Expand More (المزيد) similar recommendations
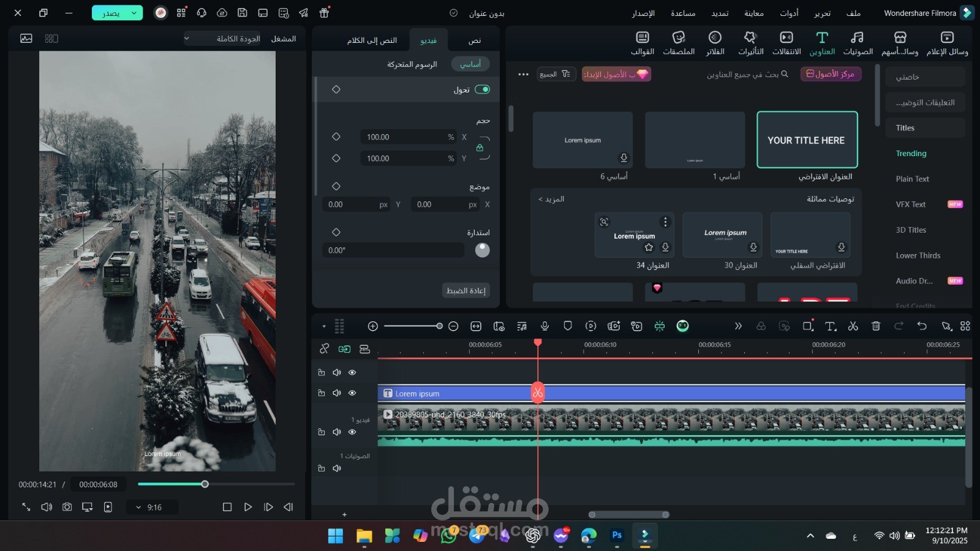Image resolution: width=980 pixels, height=551 pixels. [x=551, y=199]
